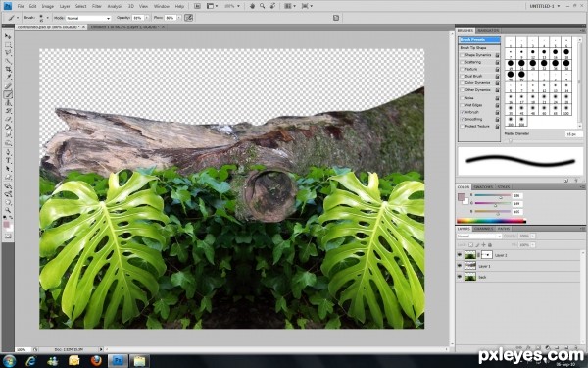
Task: Open the Image menu
Action: pyautogui.click(x=48, y=6)
